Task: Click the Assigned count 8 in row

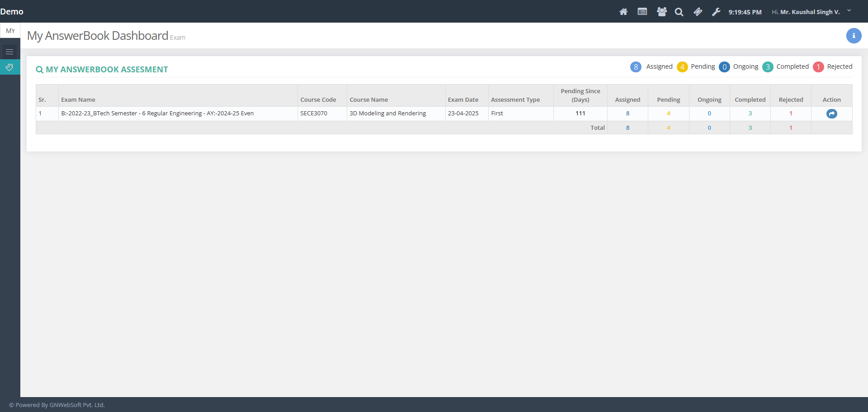Action: pyautogui.click(x=627, y=114)
